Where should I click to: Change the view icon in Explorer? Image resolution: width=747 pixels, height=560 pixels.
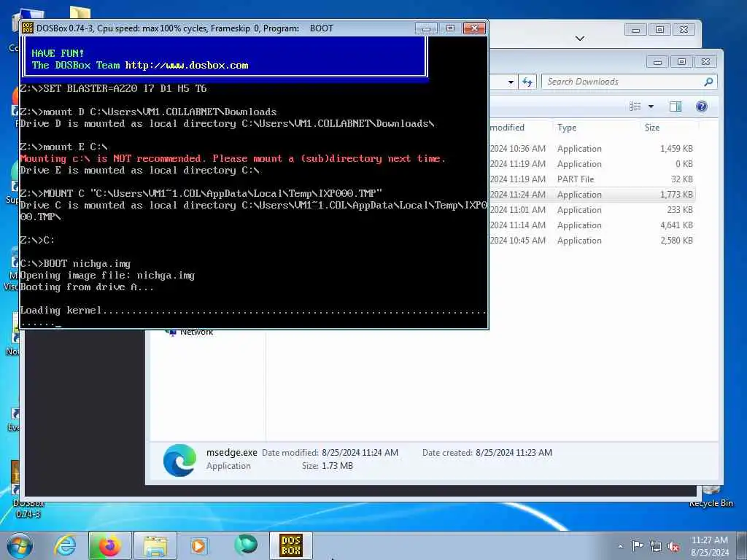pos(635,106)
